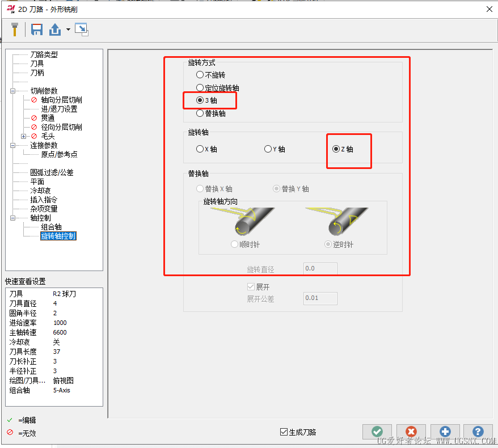
Task: Select the 顺时针 direction option
Action: pyautogui.click(x=245, y=244)
